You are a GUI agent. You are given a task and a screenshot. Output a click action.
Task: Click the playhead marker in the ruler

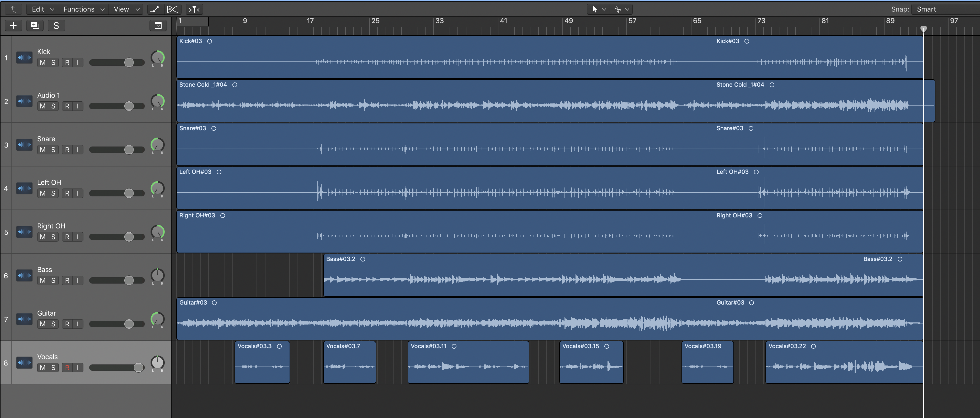tap(923, 29)
